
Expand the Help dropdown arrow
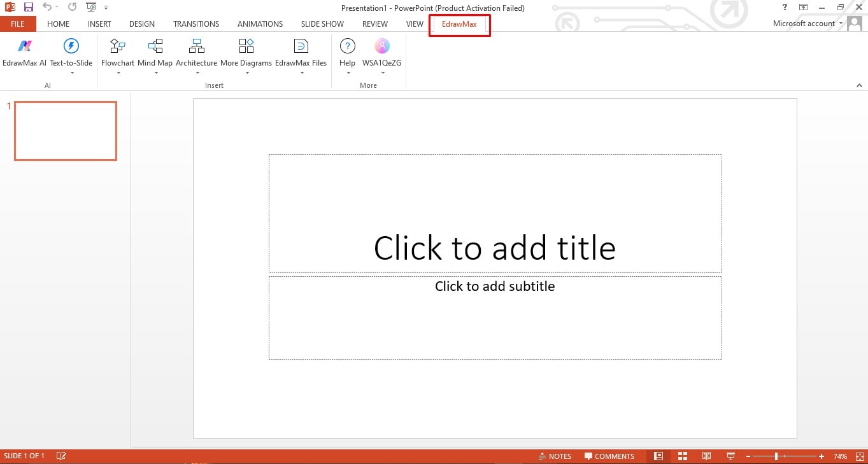click(x=348, y=73)
